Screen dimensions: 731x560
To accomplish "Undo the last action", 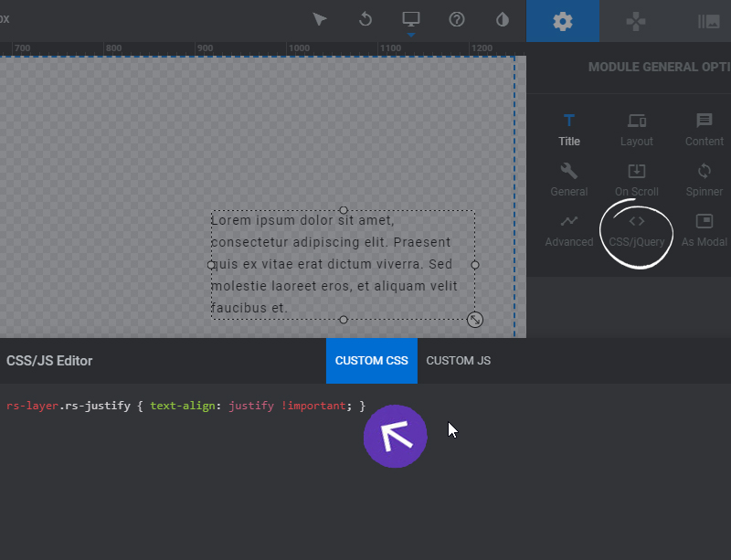I will click(365, 19).
